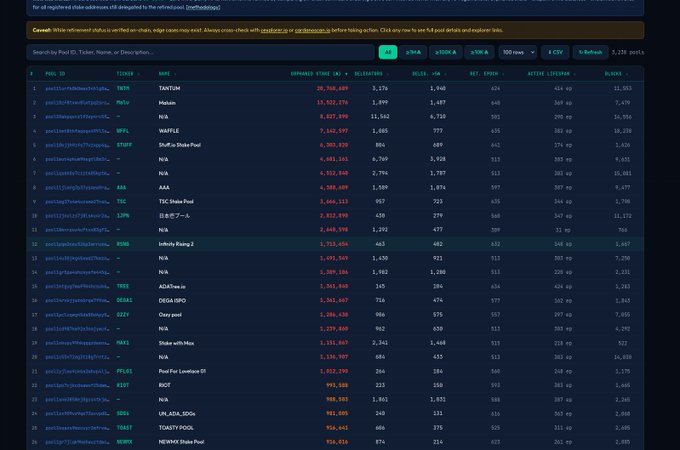Viewport: 680px width, 450px height.
Task: Click the TREE ticker
Action: pyautogui.click(x=123, y=287)
